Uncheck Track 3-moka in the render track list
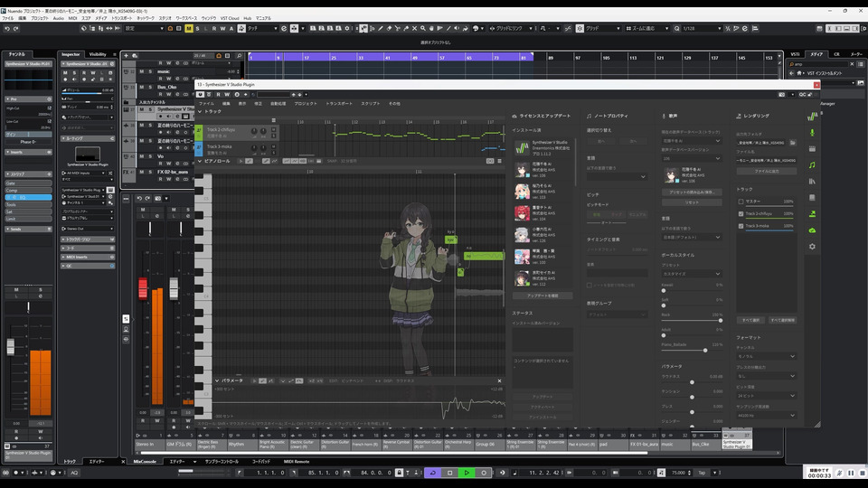 coord(741,226)
